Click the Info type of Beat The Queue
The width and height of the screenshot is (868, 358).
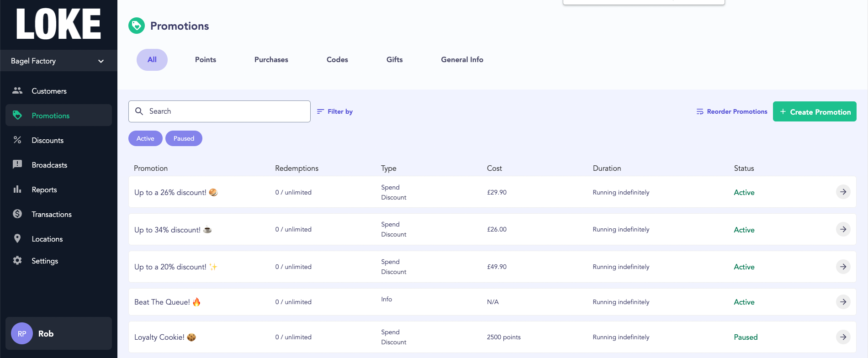tap(386, 299)
